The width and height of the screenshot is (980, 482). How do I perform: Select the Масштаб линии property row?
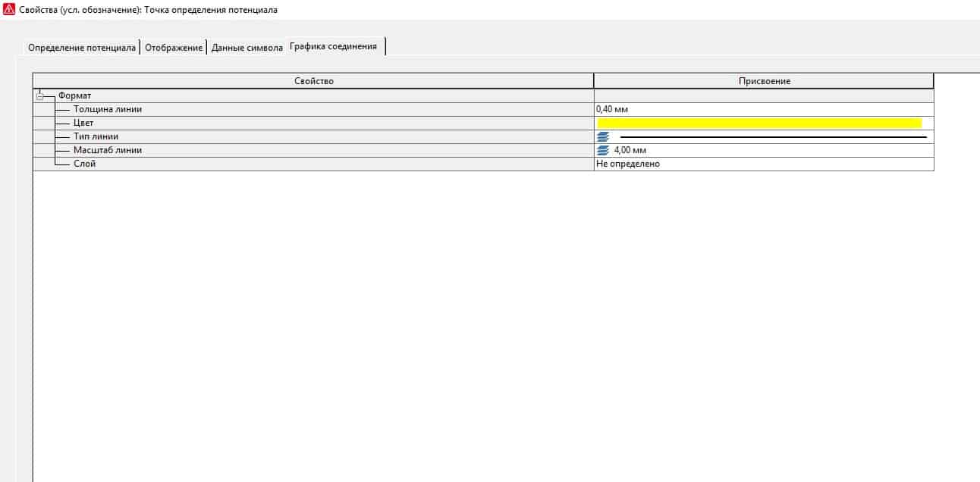click(x=483, y=150)
